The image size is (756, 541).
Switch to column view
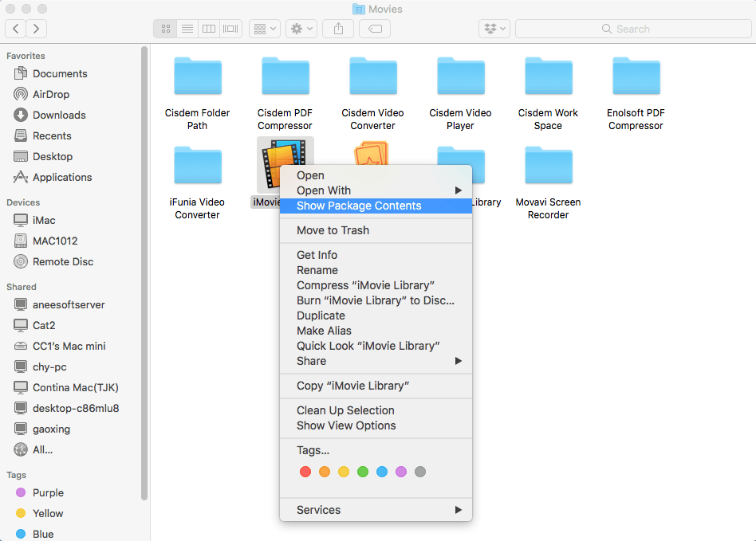tap(208, 29)
